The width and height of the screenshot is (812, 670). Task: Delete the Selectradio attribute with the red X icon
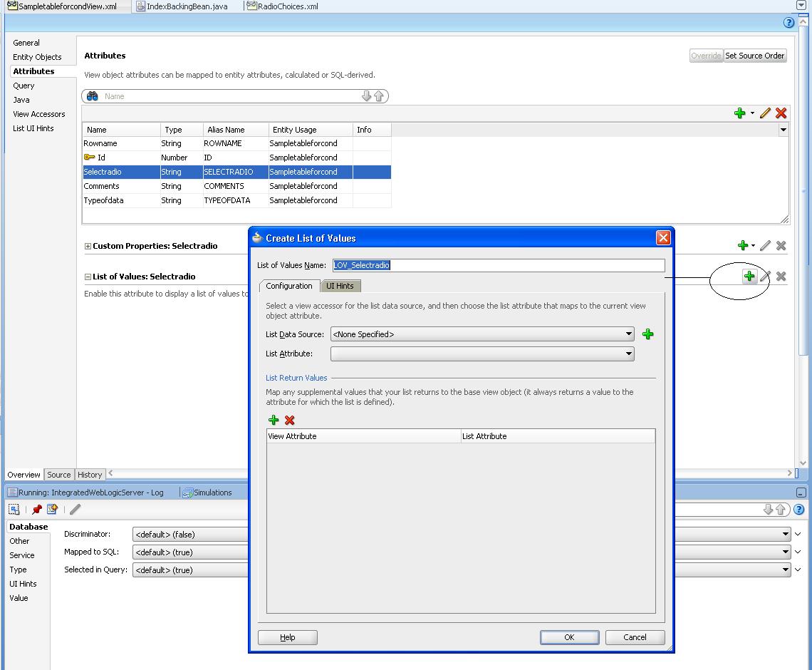click(781, 113)
